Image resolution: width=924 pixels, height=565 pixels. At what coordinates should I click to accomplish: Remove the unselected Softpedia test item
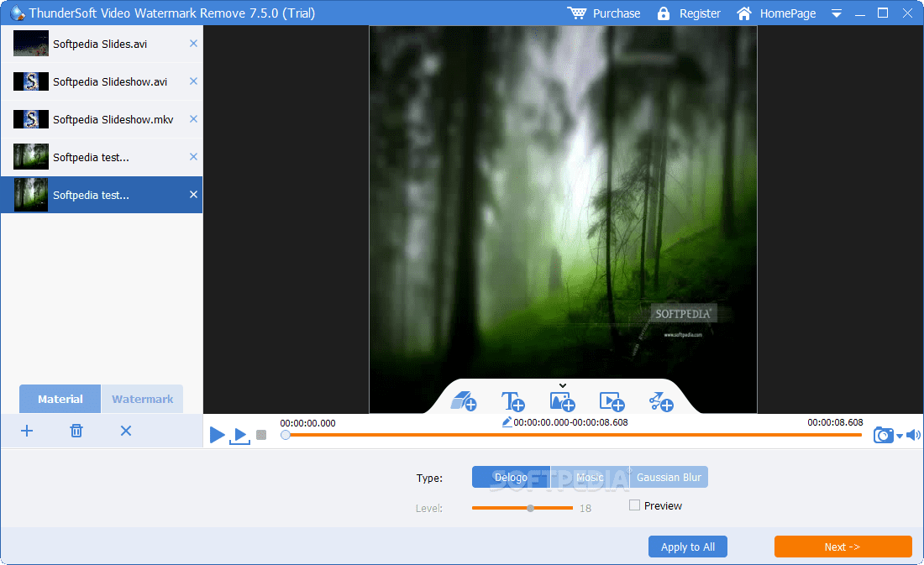(x=193, y=157)
